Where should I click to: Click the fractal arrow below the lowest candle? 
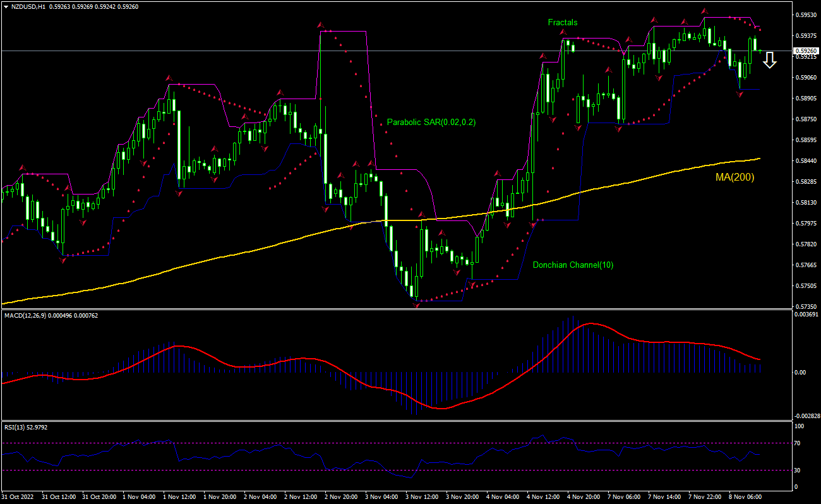(x=416, y=305)
